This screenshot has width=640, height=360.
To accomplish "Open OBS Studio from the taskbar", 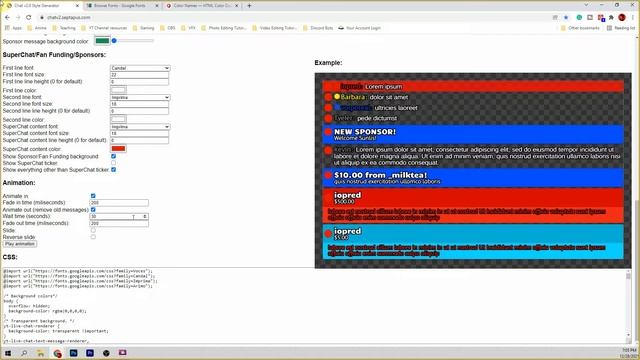I will 106,353.
